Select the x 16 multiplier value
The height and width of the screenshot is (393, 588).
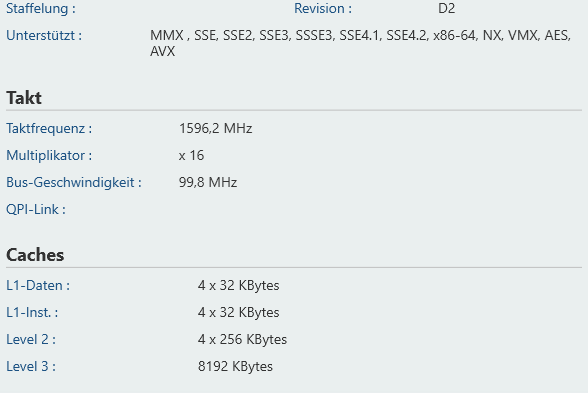(191, 156)
